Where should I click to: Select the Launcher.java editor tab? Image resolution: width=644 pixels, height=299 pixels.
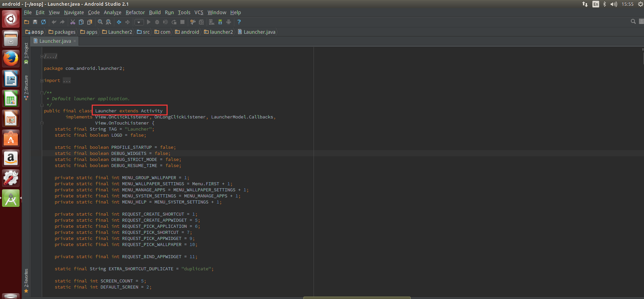[x=55, y=41]
